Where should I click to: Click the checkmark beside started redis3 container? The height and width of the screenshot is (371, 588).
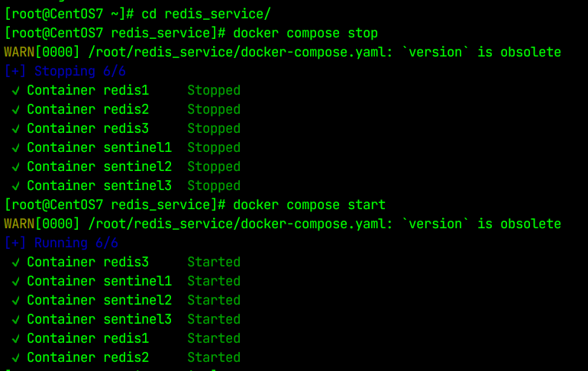(16, 263)
